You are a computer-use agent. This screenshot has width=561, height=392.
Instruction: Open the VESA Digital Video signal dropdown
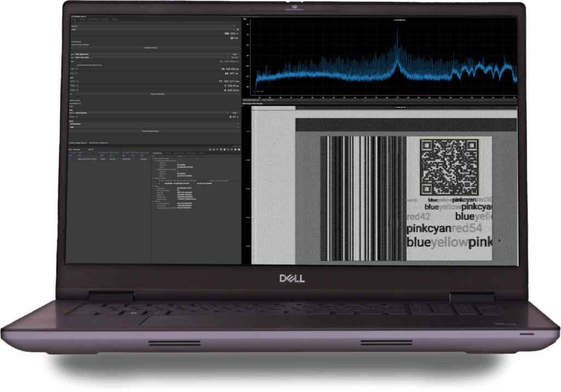152,54
